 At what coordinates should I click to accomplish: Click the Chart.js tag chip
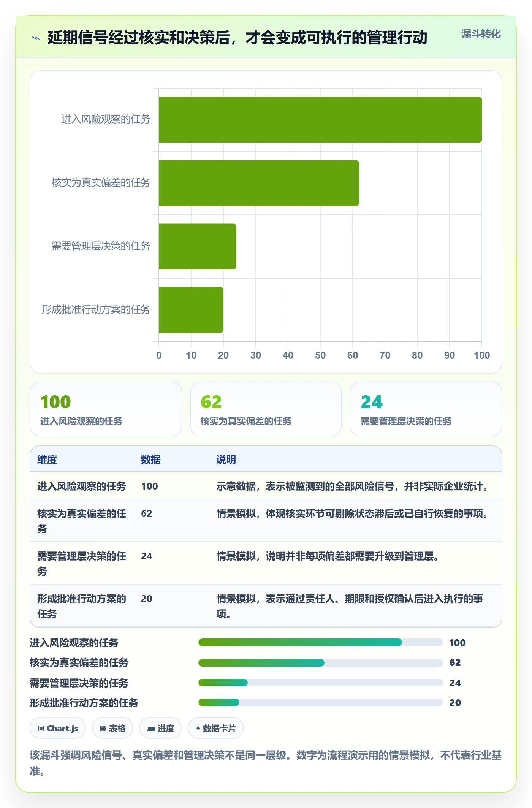[58, 728]
